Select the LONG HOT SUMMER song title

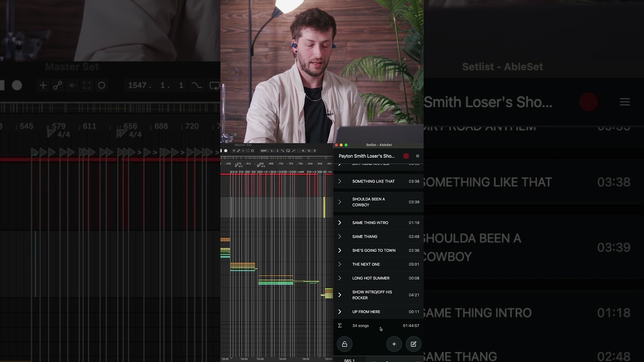[371, 278]
